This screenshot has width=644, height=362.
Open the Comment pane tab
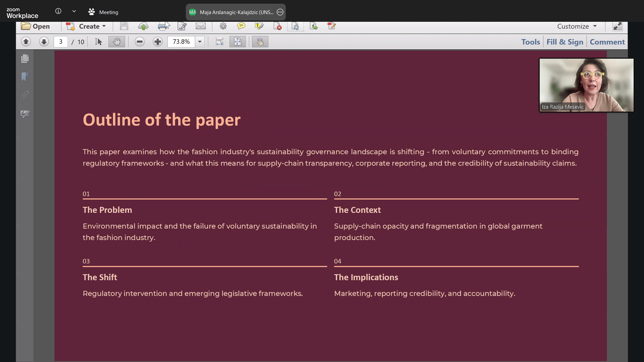(607, 42)
